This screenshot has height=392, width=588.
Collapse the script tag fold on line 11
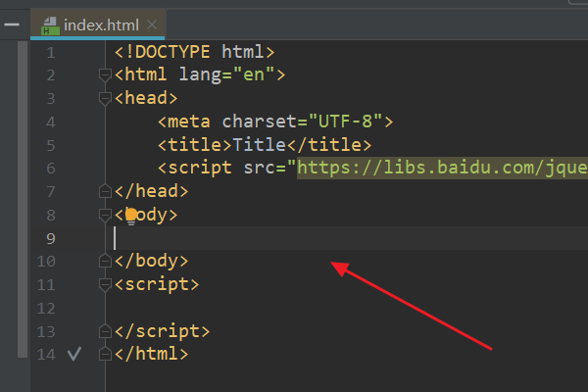coord(105,285)
